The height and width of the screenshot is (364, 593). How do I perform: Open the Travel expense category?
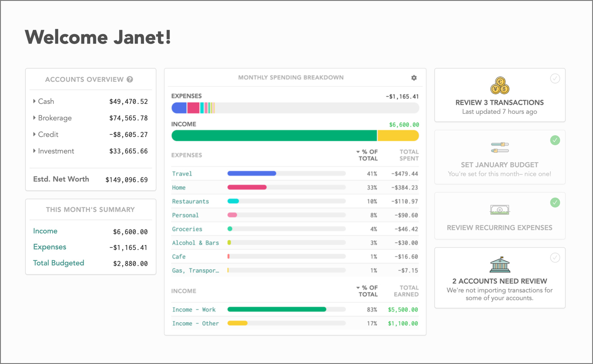pos(182,174)
